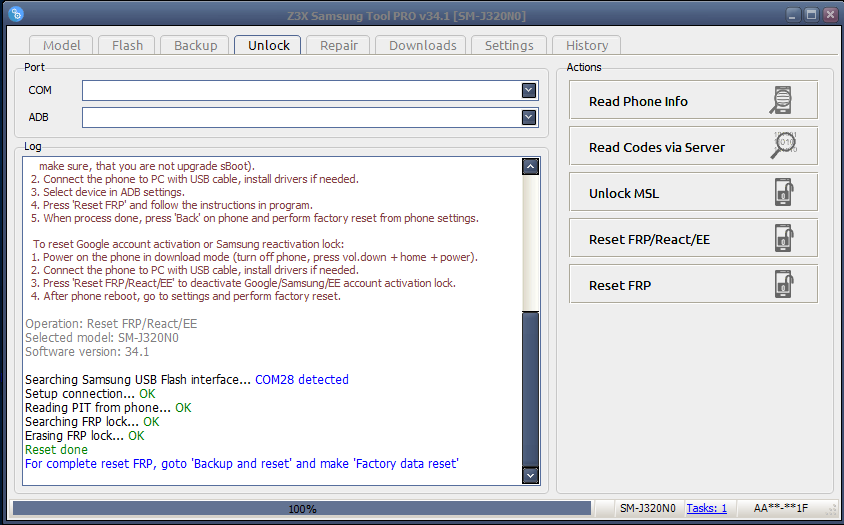Viewport: 844px width, 525px height.
Task: Click the phone lock icon on Reset FRP
Action: pyautogui.click(x=785, y=284)
